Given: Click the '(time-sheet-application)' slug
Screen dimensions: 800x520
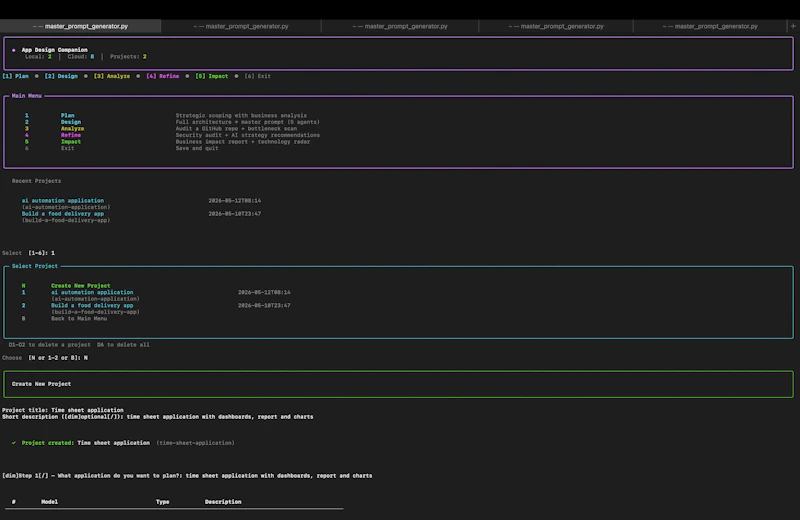Looking at the screenshot, I should coord(195,443).
